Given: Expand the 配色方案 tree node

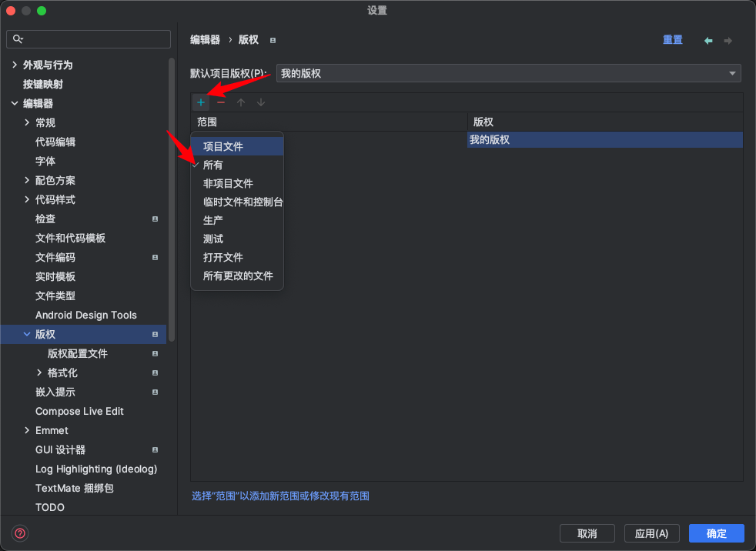Looking at the screenshot, I should [x=27, y=181].
